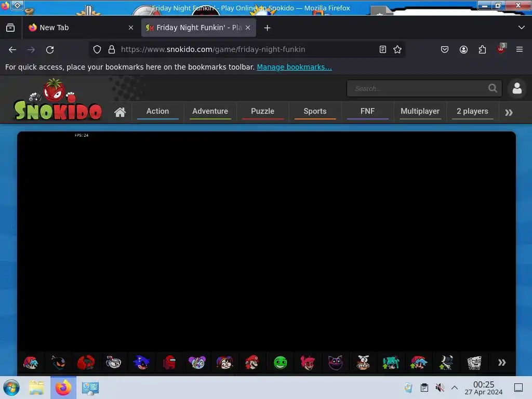The image size is (532, 399).
Task: Click the URL address bar
Action: click(248, 49)
